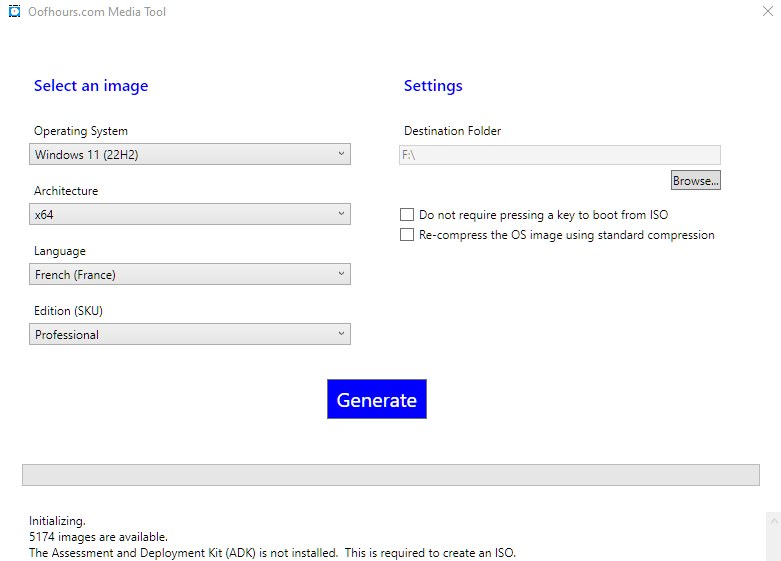The height and width of the screenshot is (561, 781).
Task: Click '5174 images are available.' log line
Action: pyautogui.click(x=98, y=537)
